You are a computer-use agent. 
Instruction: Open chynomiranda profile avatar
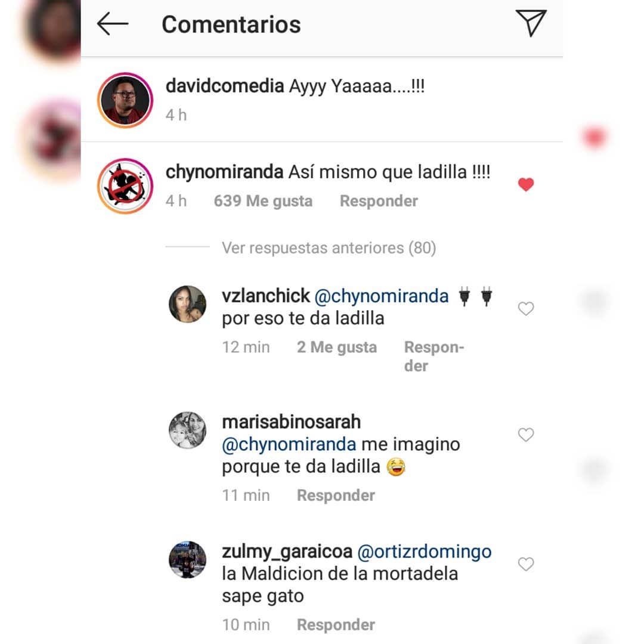125,186
